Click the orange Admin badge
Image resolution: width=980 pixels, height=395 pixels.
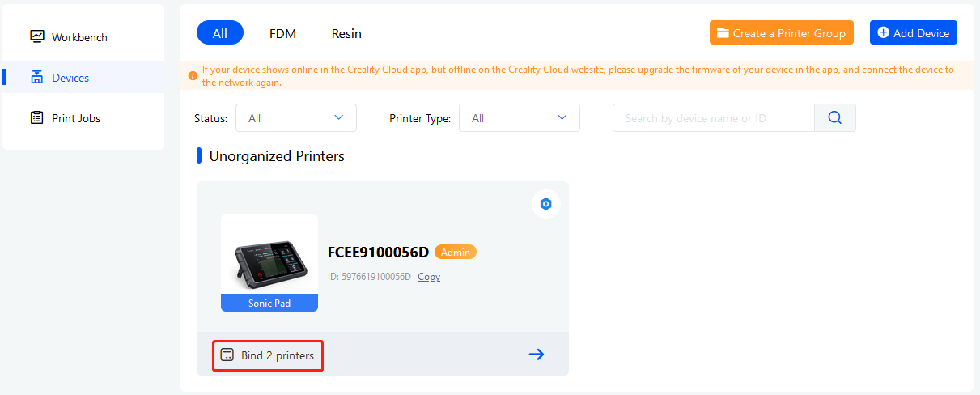456,253
